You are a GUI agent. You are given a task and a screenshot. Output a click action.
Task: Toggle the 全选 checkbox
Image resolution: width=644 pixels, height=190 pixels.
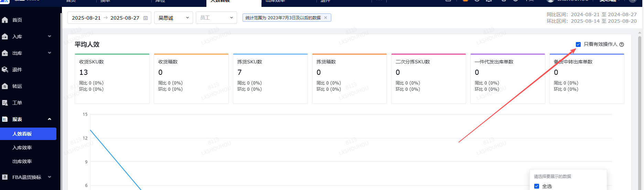tap(537, 186)
